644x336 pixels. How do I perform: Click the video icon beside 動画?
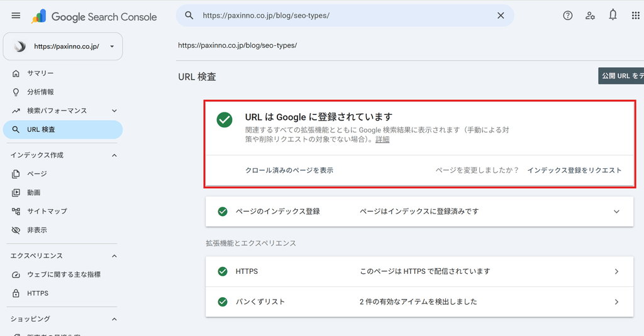click(x=16, y=192)
